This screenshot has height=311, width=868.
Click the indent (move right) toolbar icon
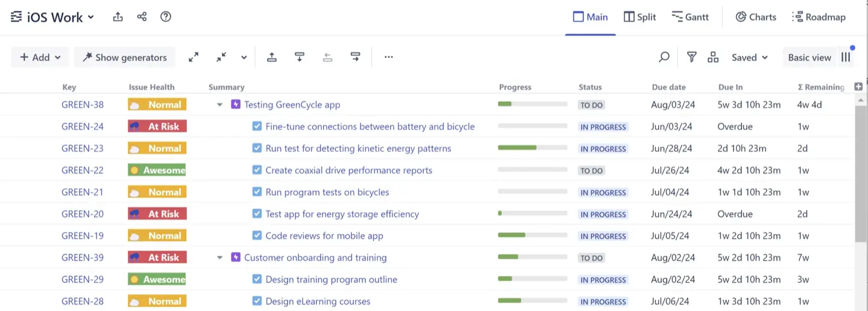[x=356, y=57]
